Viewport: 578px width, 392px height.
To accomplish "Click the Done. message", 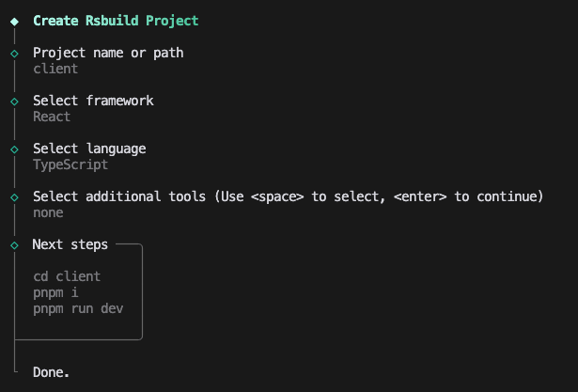I will point(51,372).
